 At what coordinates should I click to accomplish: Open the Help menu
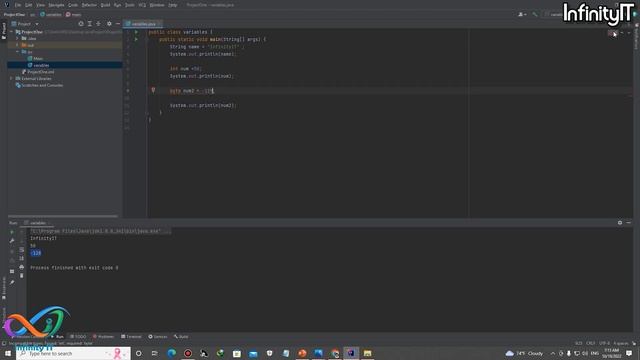pyautogui.click(x=173, y=5)
